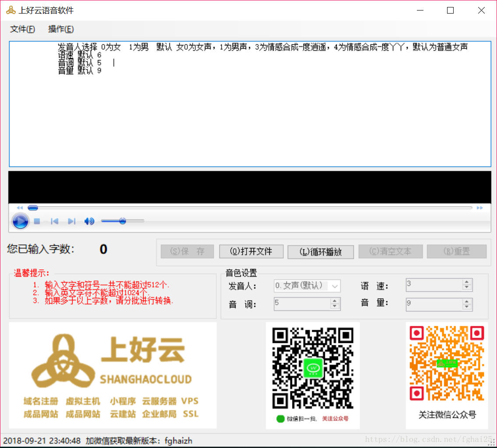Decrease 语速 with down arrow
497x448 pixels.
tap(467, 288)
